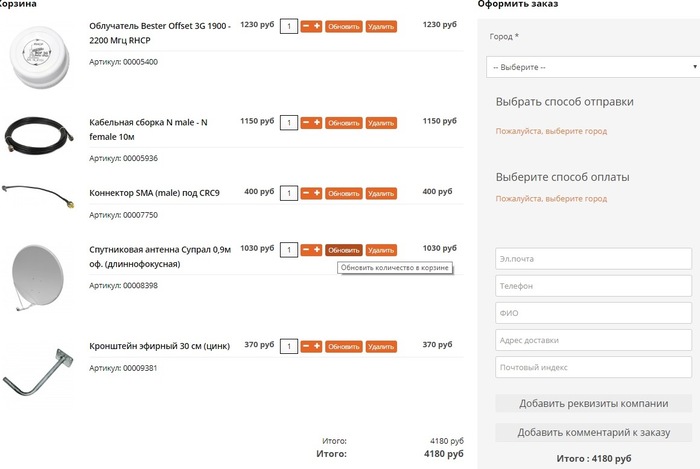This screenshot has width=700, height=469.
Task: Increase quantity of Облучатель Bester Offset
Action: (317, 26)
